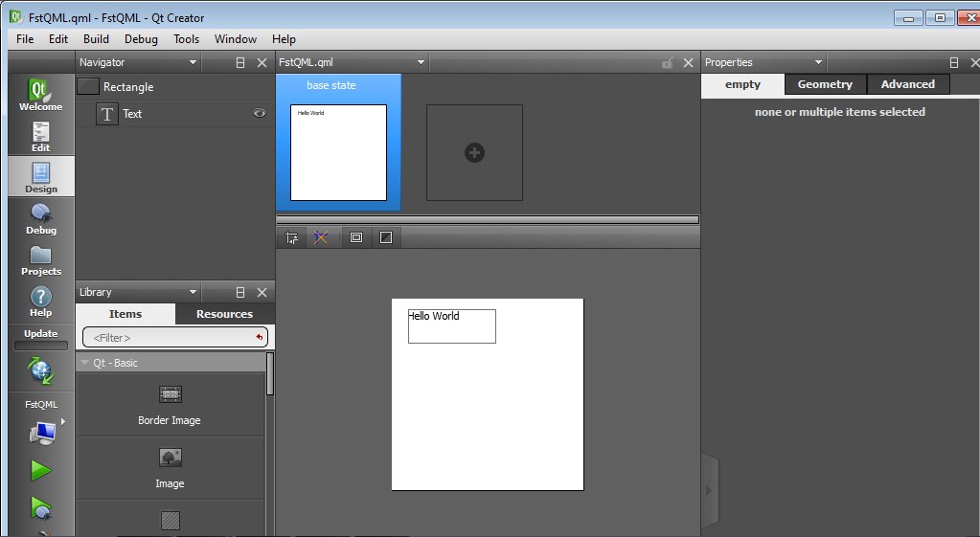
Task: Select Hello World text on canvas
Action: 434,316
